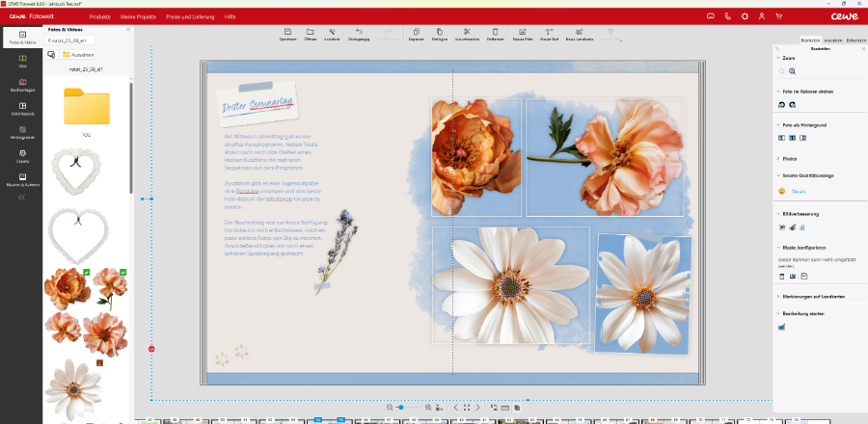Click the zoom slider at the bottom
Viewport: 868px width, 424px height.
tap(400, 408)
